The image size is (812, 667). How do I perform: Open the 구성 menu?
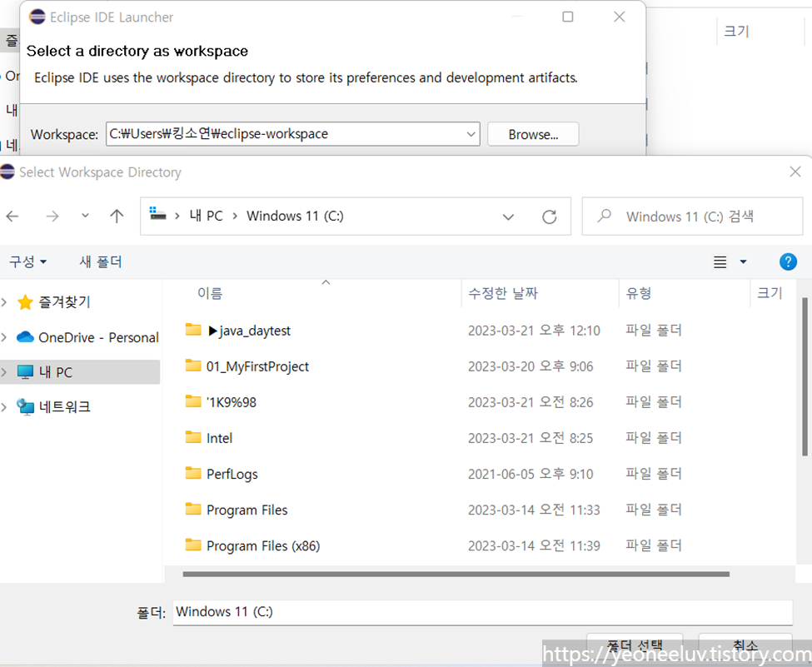(27, 261)
